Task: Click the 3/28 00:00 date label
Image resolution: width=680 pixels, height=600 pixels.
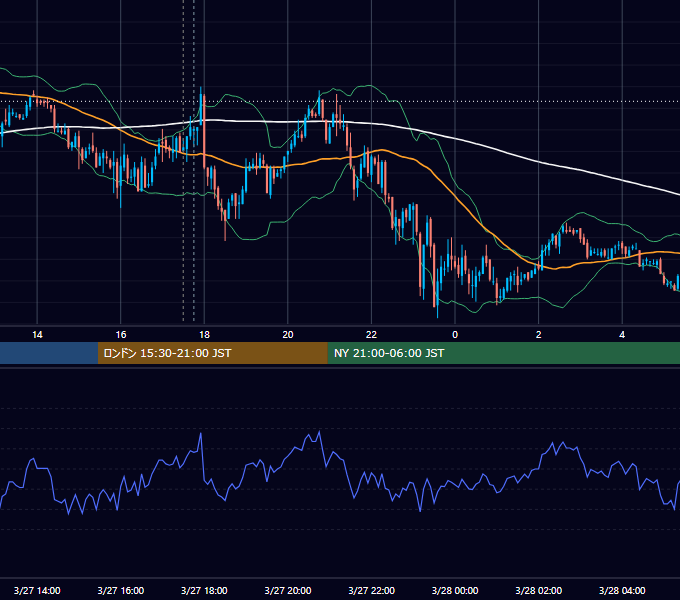Action: tap(455, 590)
